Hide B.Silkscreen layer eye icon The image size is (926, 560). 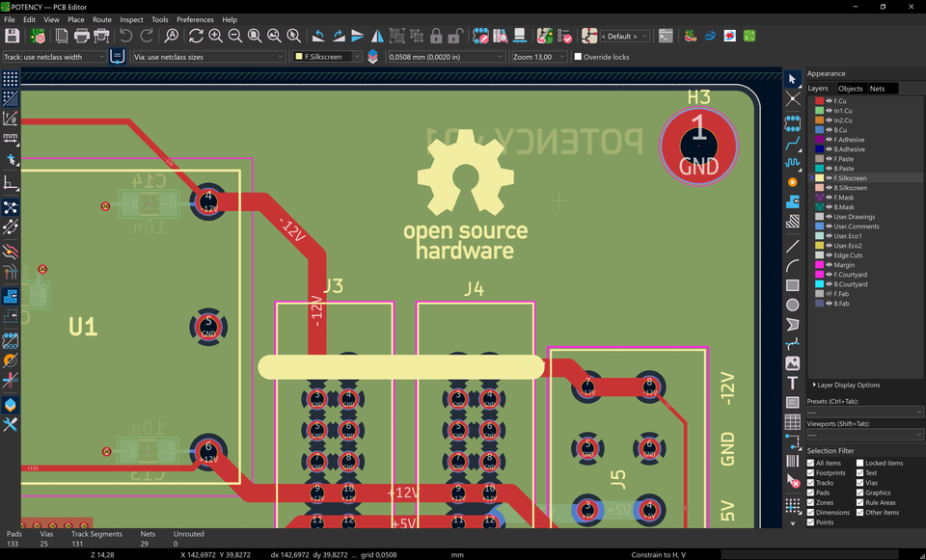point(830,188)
